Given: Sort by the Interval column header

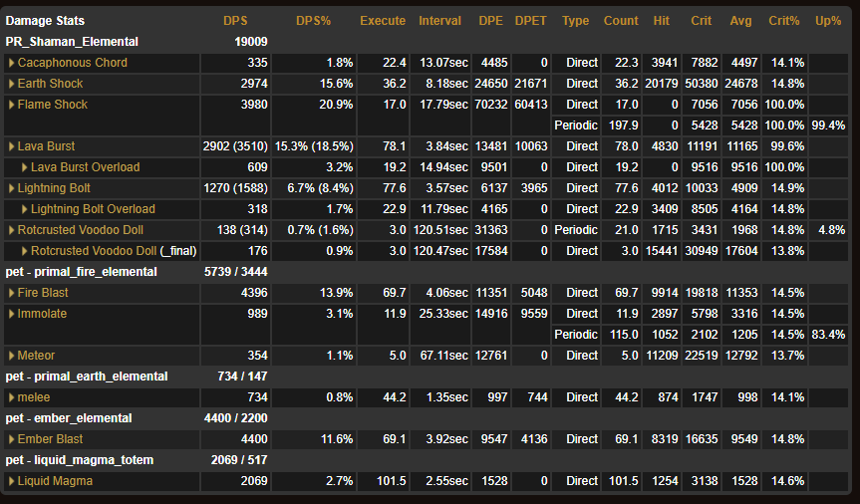Looking at the screenshot, I should (x=439, y=21).
